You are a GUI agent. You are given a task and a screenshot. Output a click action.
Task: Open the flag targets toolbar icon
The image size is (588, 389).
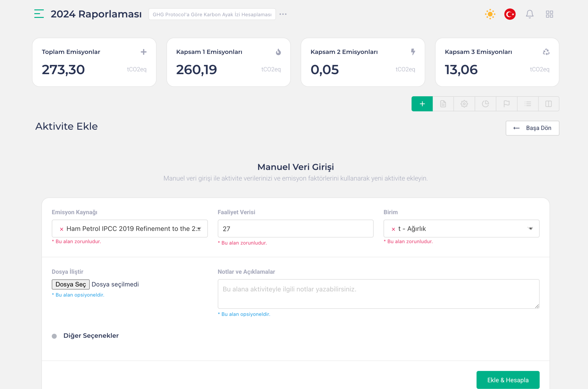coord(506,104)
